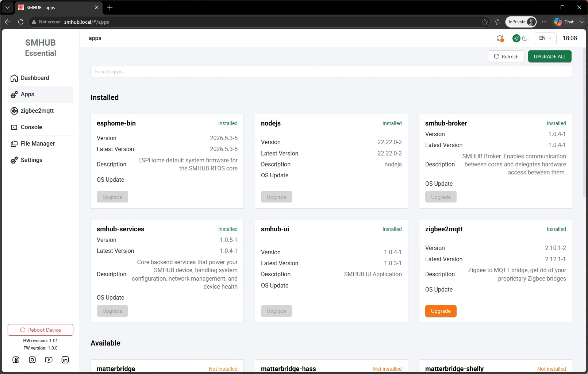Open the browser favorites list icon
This screenshot has height=374, width=588.
click(x=498, y=22)
